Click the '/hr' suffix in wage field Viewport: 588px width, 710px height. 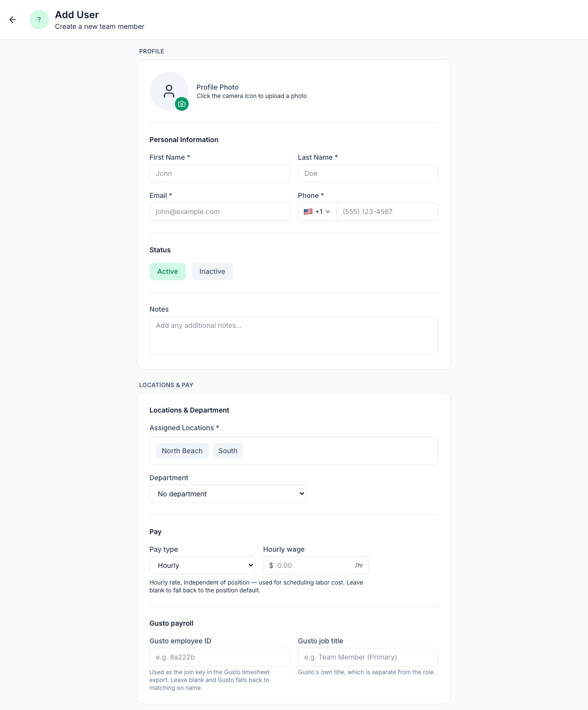(x=359, y=565)
